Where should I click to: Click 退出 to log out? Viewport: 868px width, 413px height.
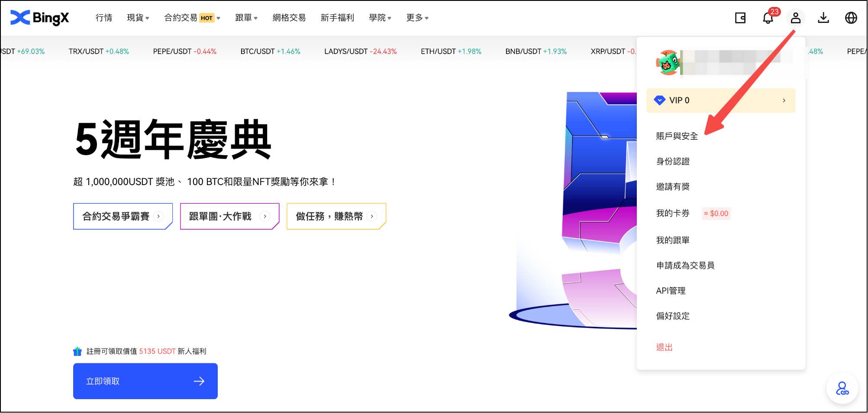click(x=664, y=347)
